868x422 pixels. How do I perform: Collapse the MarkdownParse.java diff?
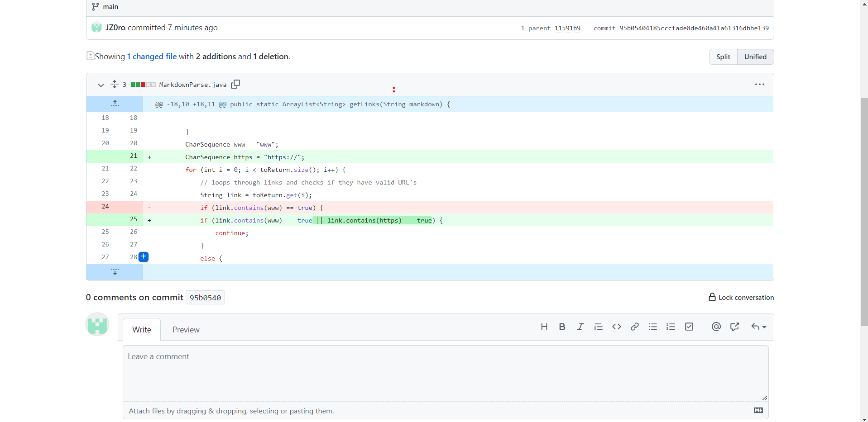tap(101, 85)
